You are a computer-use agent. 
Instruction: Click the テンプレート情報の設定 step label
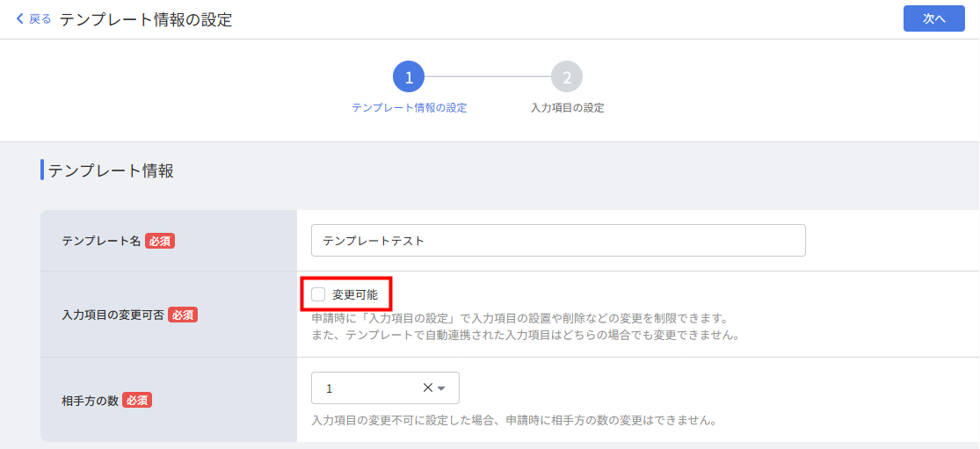tap(409, 108)
